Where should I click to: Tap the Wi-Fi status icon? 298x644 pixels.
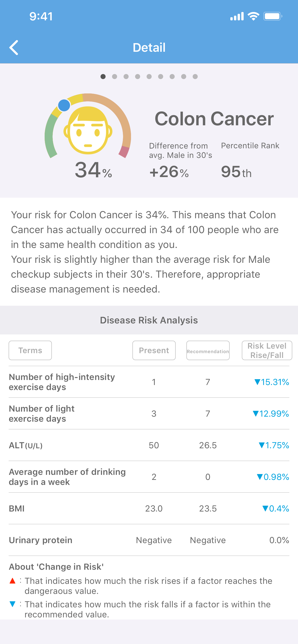tap(253, 17)
